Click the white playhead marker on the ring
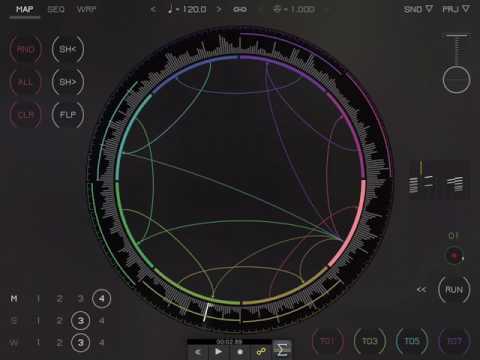 206,312
